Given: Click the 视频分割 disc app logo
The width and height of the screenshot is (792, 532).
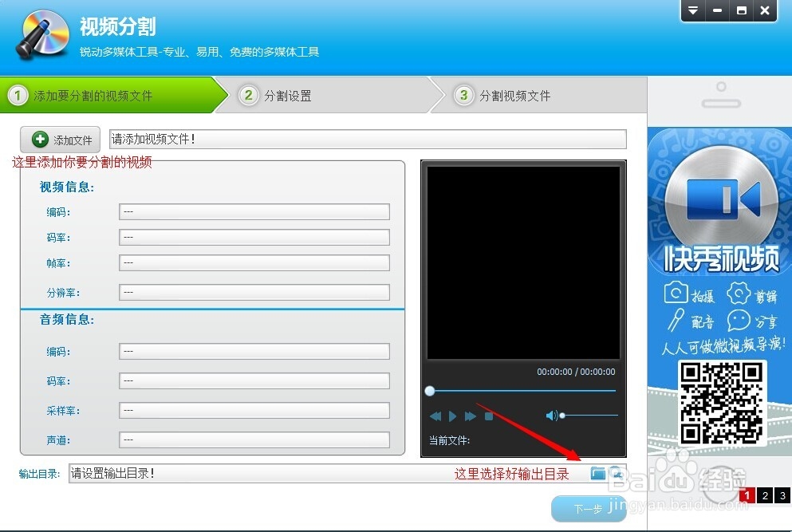Looking at the screenshot, I should [42, 34].
